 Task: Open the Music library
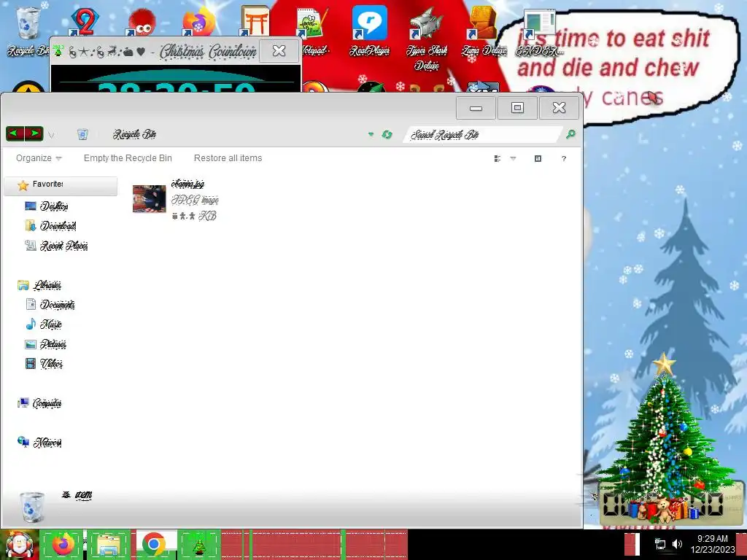click(x=44, y=324)
